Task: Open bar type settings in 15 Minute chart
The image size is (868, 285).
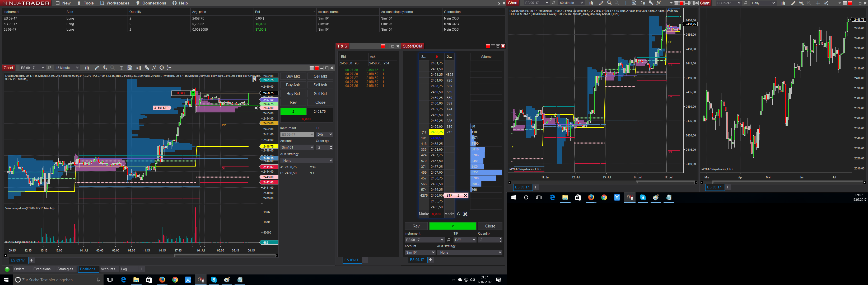Action: click(87, 68)
